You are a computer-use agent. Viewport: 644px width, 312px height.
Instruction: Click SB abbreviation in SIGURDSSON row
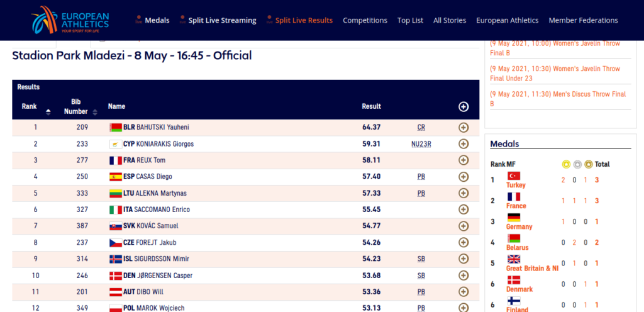coord(421,259)
